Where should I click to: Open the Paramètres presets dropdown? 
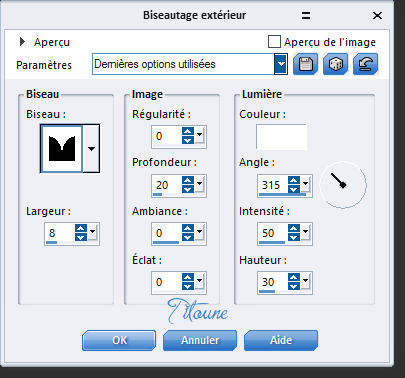[x=281, y=64]
